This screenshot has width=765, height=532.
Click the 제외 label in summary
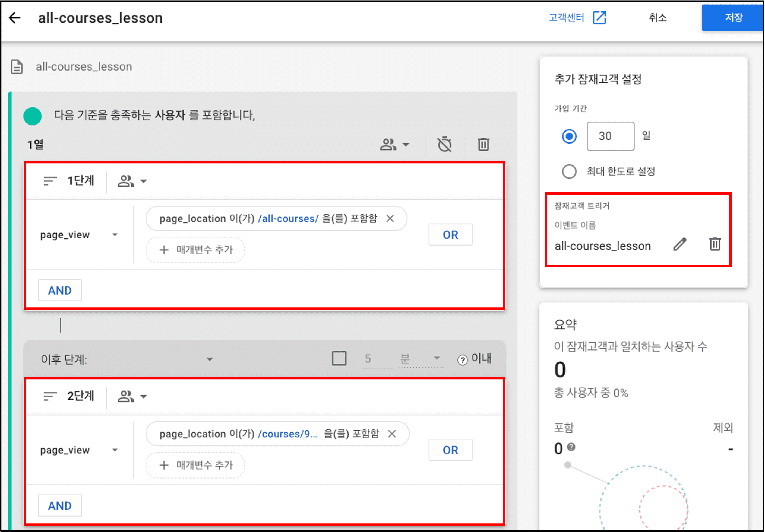click(723, 428)
